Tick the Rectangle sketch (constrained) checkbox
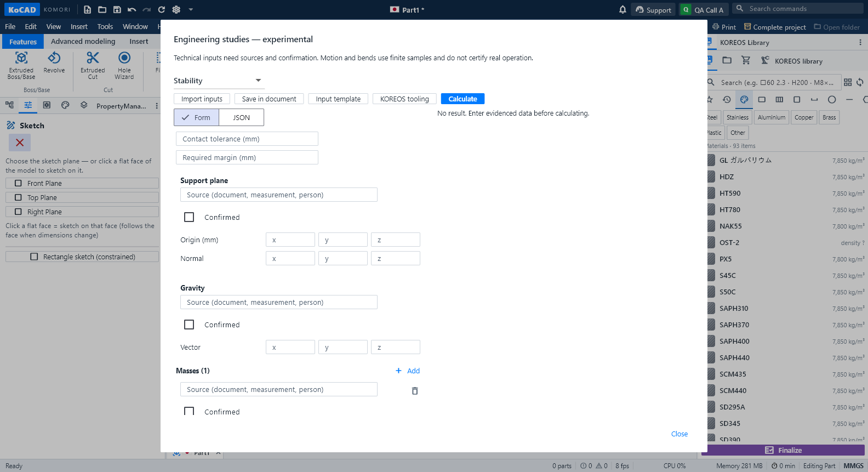The width and height of the screenshot is (868, 472). click(x=34, y=257)
